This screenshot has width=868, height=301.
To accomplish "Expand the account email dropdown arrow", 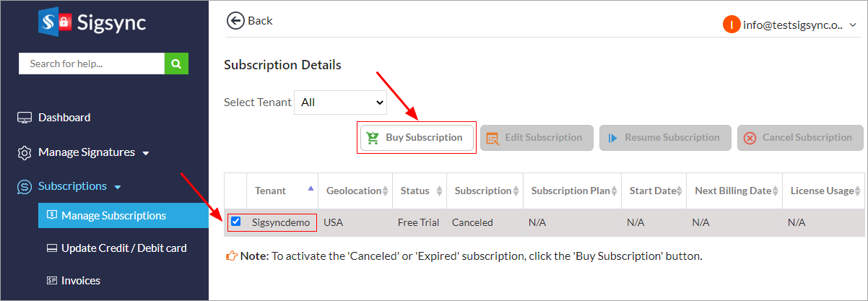I will [853, 25].
